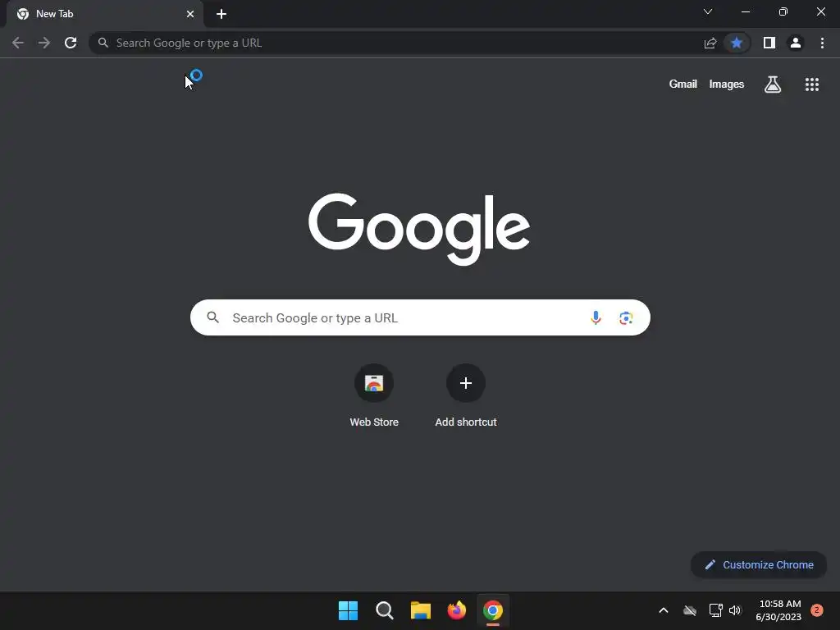Image resolution: width=840 pixels, height=630 pixels.
Task: Open Gmail link
Action: (683, 84)
